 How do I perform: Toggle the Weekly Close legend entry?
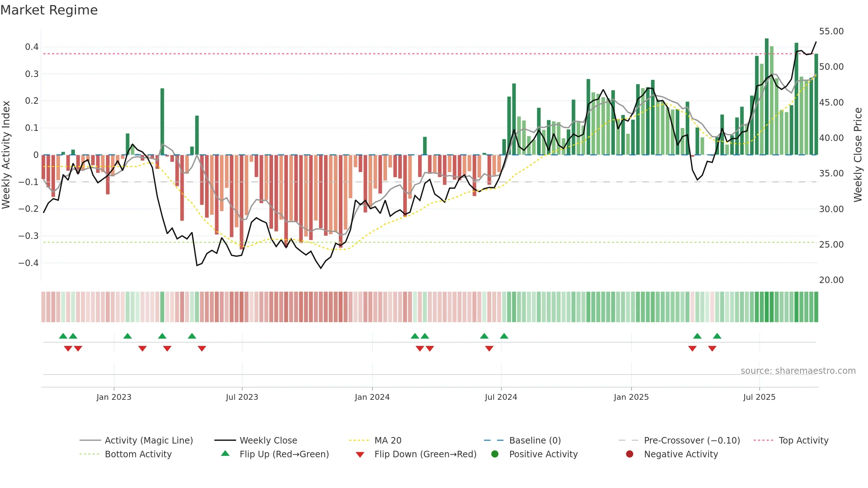point(256,440)
